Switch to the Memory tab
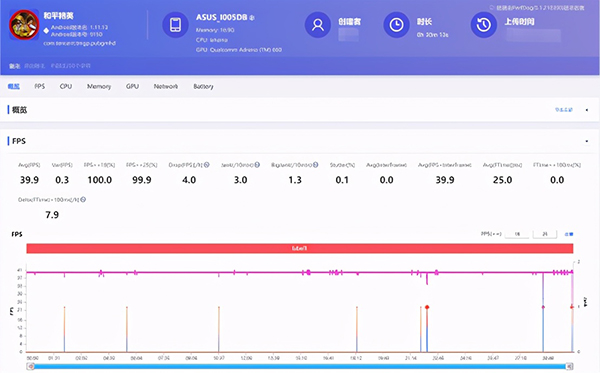The image size is (600, 373). click(99, 86)
